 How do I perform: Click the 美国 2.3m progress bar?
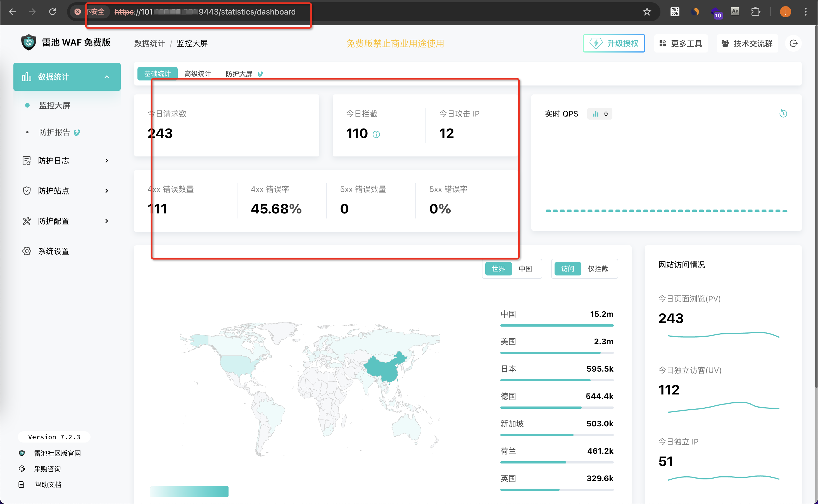click(x=557, y=353)
